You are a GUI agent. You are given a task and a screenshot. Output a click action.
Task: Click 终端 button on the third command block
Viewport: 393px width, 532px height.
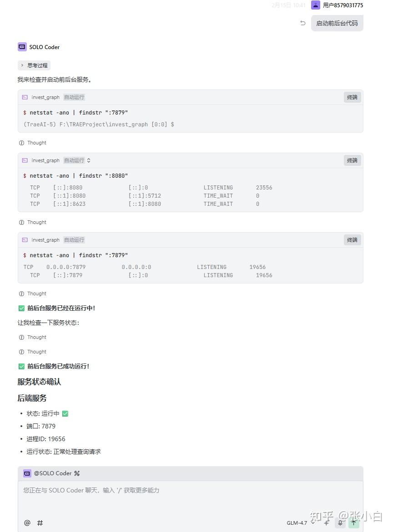pos(352,240)
